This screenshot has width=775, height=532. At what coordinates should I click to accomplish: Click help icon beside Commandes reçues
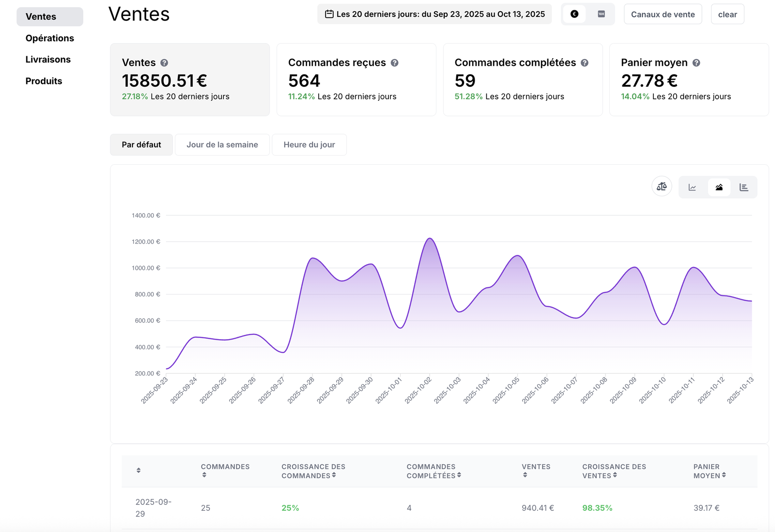tap(395, 63)
